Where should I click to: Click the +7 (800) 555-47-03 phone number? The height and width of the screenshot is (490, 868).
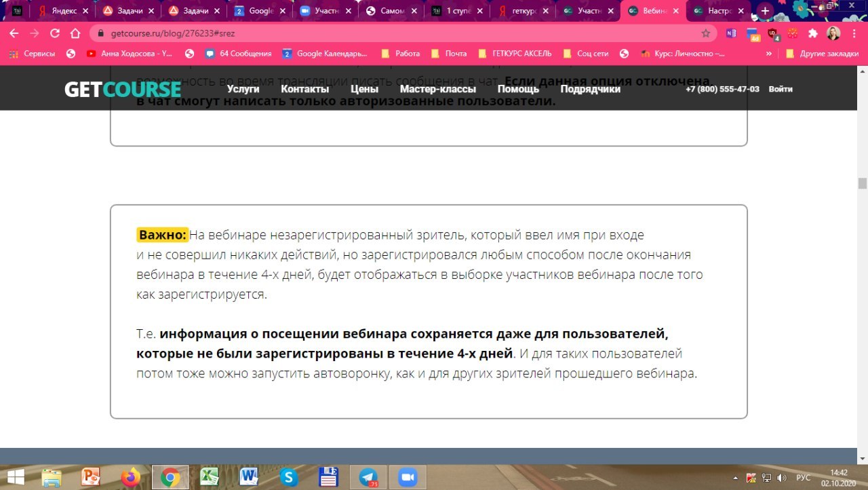click(x=722, y=89)
